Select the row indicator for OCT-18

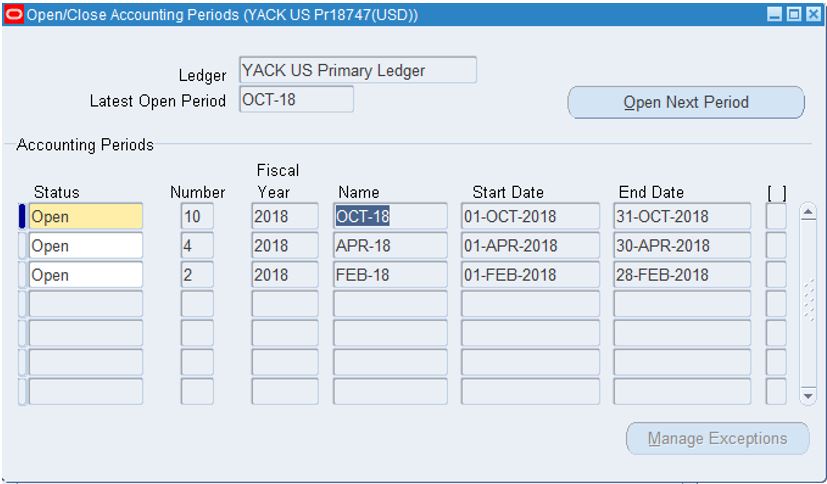(22, 216)
